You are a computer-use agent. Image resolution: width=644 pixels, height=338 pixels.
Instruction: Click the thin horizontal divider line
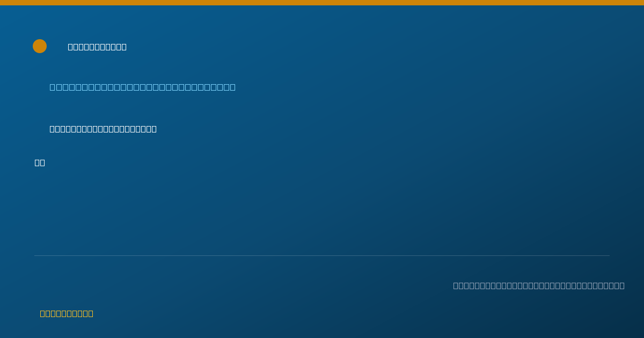click(x=322, y=255)
